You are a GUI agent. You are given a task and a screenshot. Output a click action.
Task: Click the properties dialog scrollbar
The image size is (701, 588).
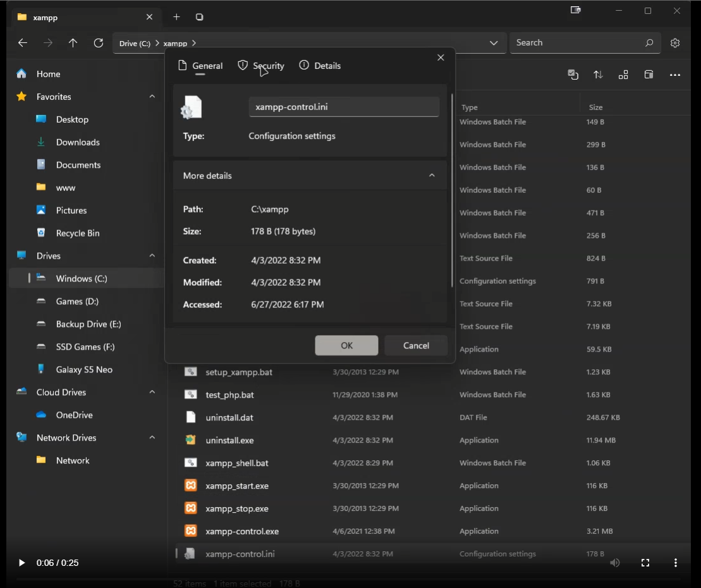point(452,190)
